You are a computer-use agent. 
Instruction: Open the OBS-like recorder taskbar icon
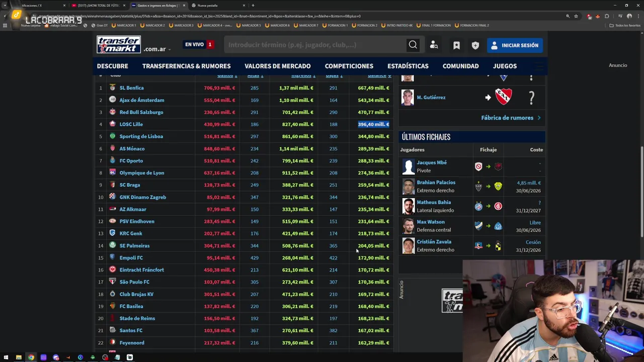point(105,357)
